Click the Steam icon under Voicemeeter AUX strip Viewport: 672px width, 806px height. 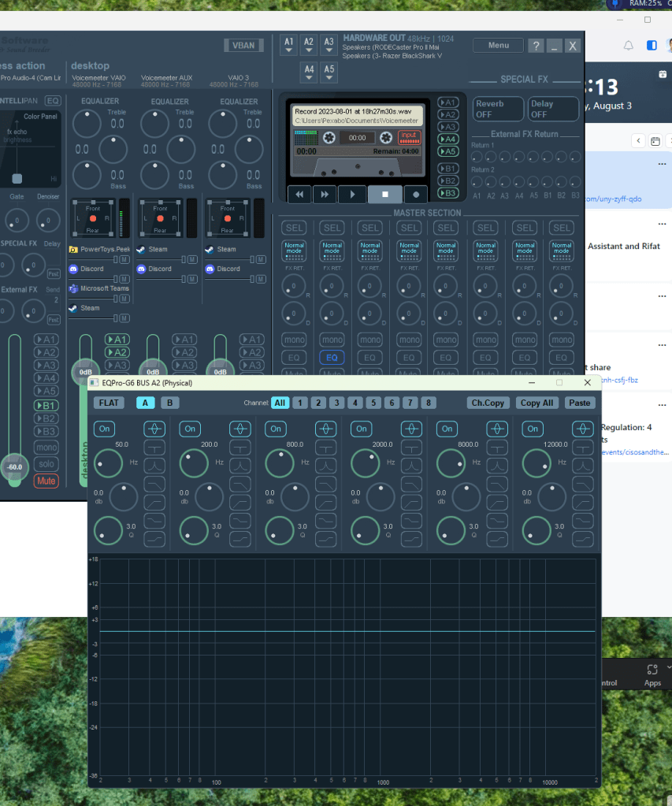(141, 249)
